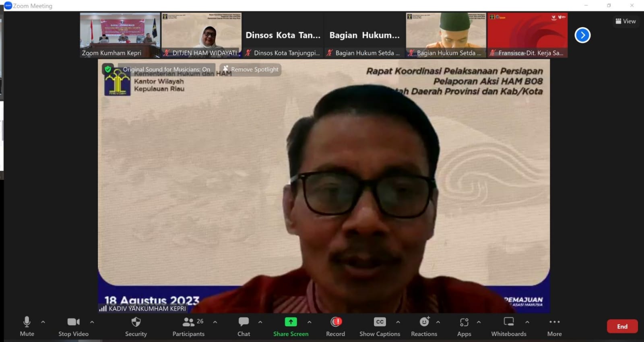644x342 pixels.
Task: Stop the video camera
Action: click(73, 322)
